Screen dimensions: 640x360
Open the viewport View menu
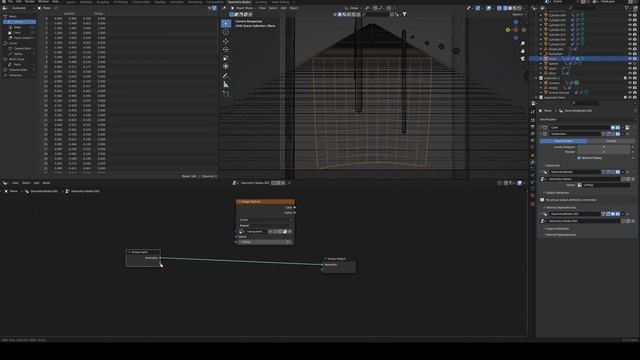point(262,8)
